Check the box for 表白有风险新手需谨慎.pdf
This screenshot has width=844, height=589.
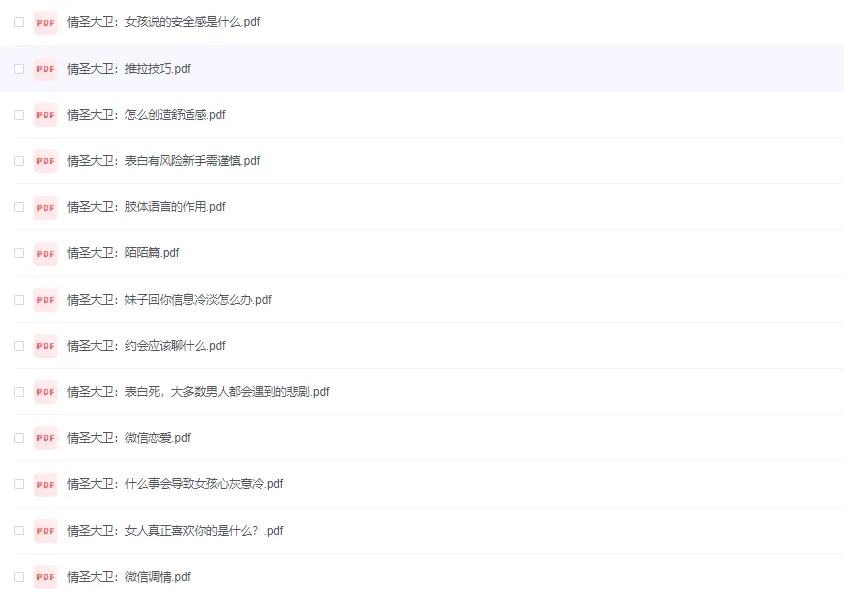[19, 161]
